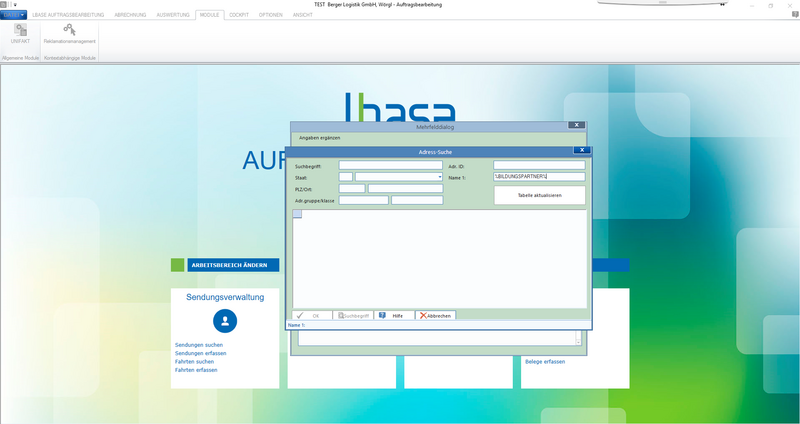Open Belege erfassen link
800x424 pixels.
tap(545, 362)
